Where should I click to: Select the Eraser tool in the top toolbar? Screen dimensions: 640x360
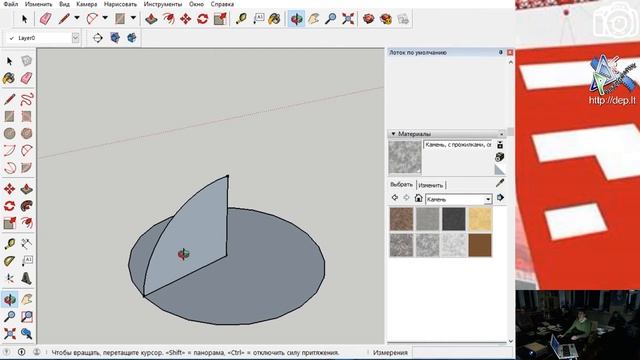point(45,19)
